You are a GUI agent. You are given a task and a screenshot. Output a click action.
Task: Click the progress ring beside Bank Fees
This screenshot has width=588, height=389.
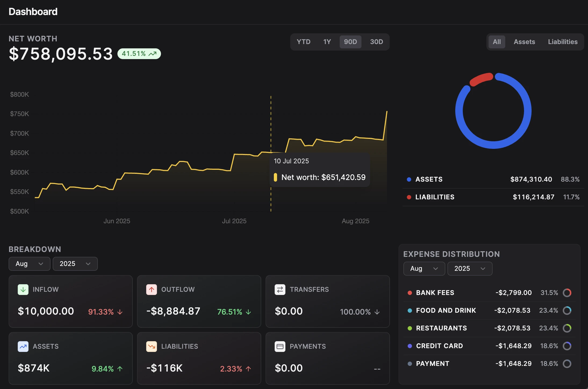(x=567, y=293)
